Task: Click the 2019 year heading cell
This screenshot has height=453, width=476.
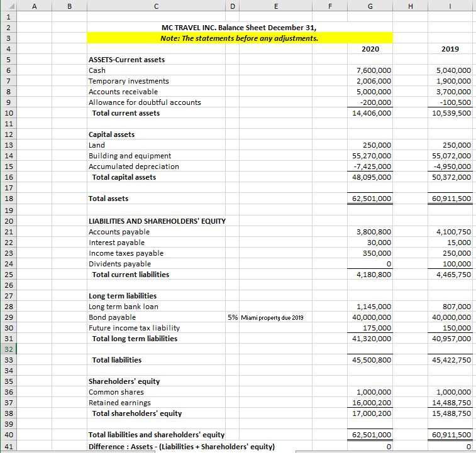Action: click(450, 49)
